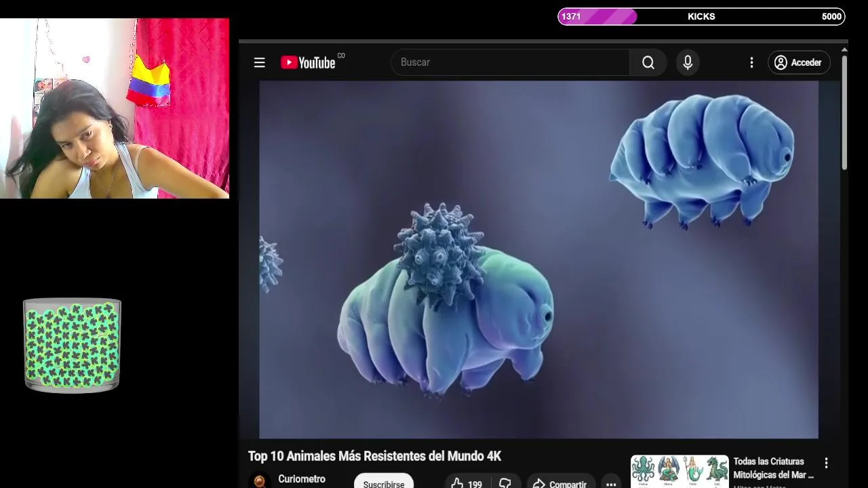This screenshot has width=868, height=488.
Task: Open Curiometro channel avatar
Action: (258, 480)
